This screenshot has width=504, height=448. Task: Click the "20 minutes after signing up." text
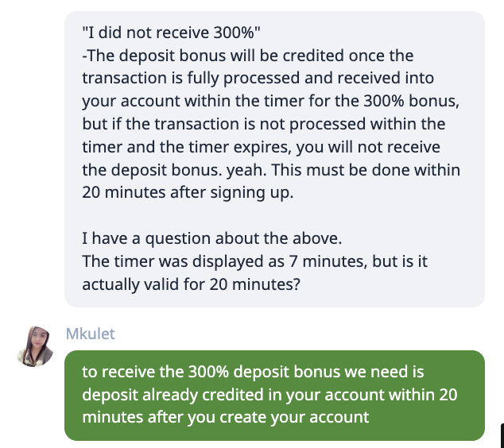click(188, 193)
